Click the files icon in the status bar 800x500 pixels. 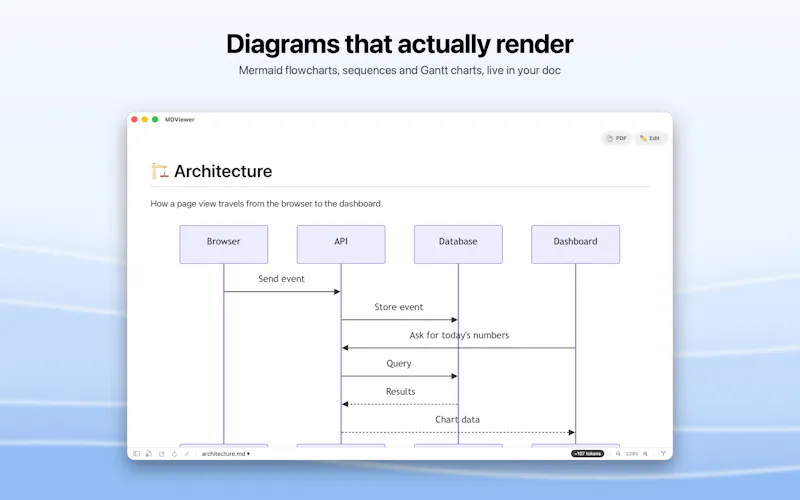148,454
